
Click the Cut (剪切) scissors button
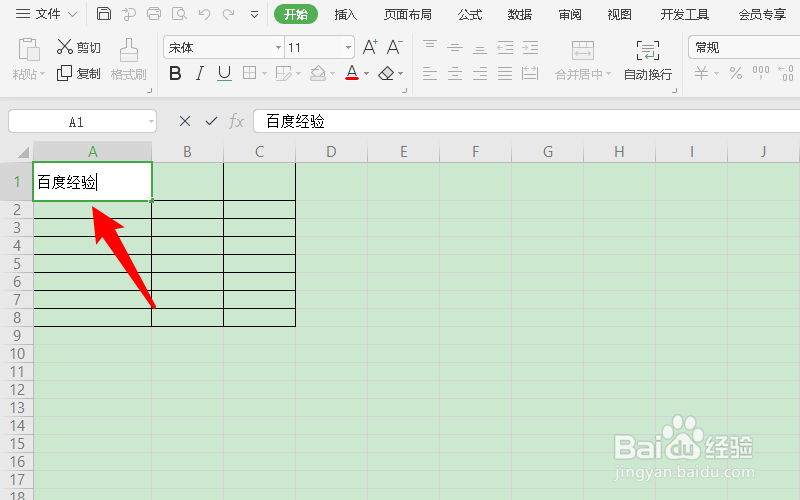79,47
